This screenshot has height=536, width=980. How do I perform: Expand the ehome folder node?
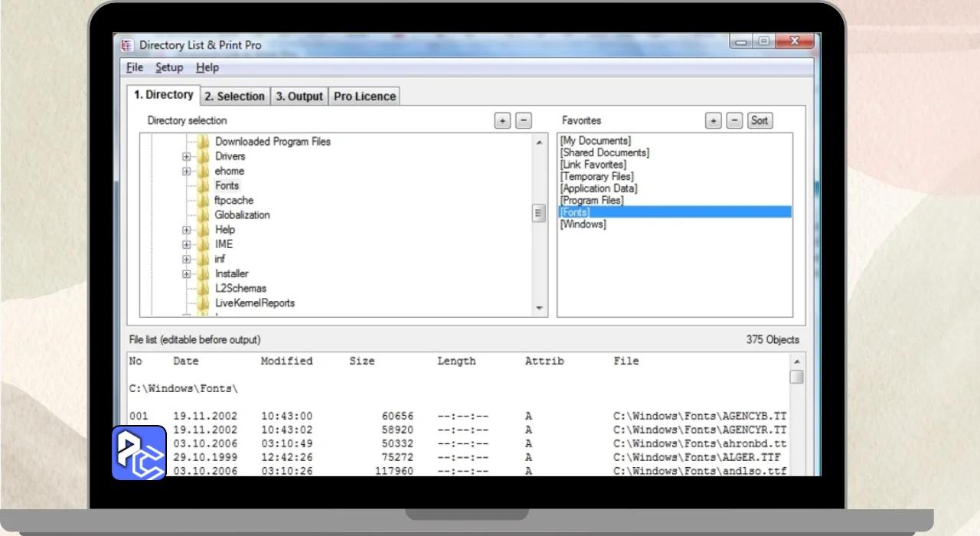pos(186,171)
